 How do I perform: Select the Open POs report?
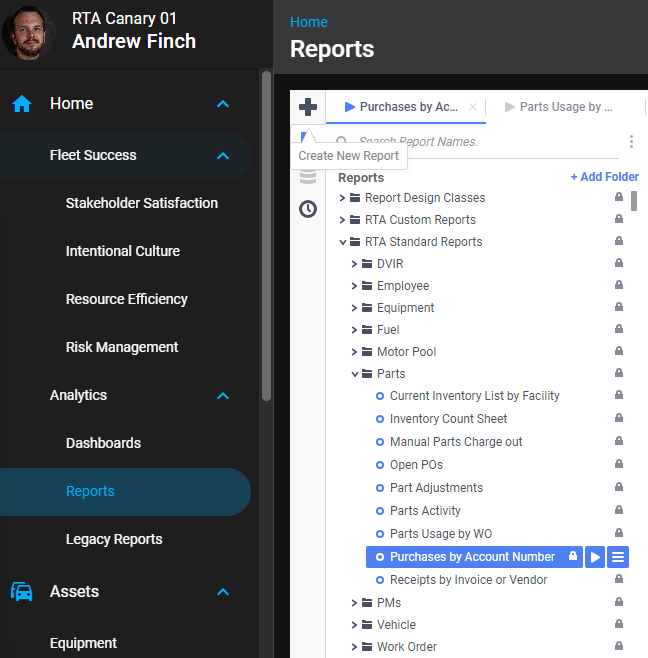(x=416, y=465)
